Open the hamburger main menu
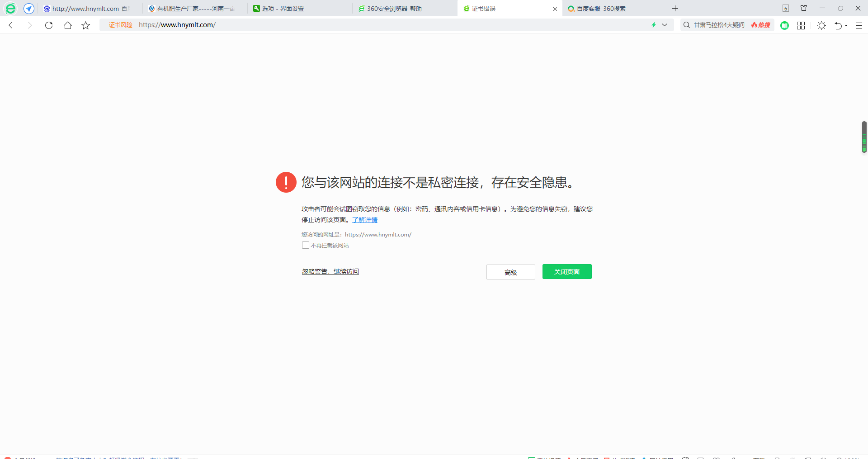Screen dimensions: 868x459 click(x=859, y=25)
